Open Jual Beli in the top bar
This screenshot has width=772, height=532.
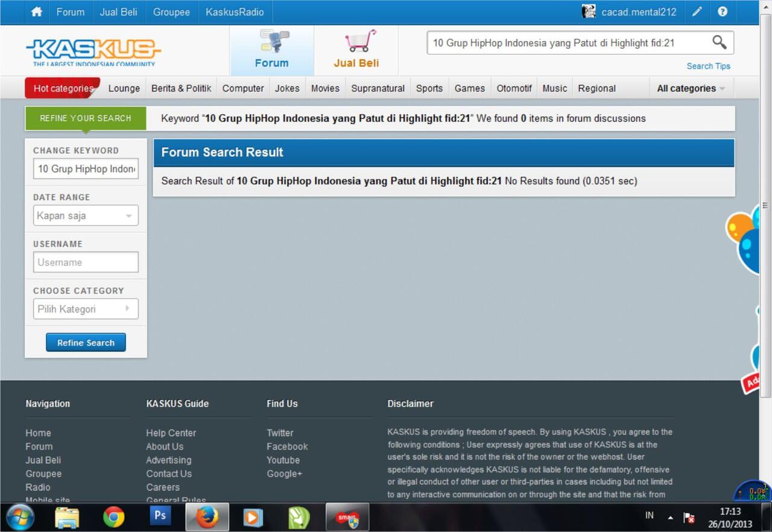(118, 11)
